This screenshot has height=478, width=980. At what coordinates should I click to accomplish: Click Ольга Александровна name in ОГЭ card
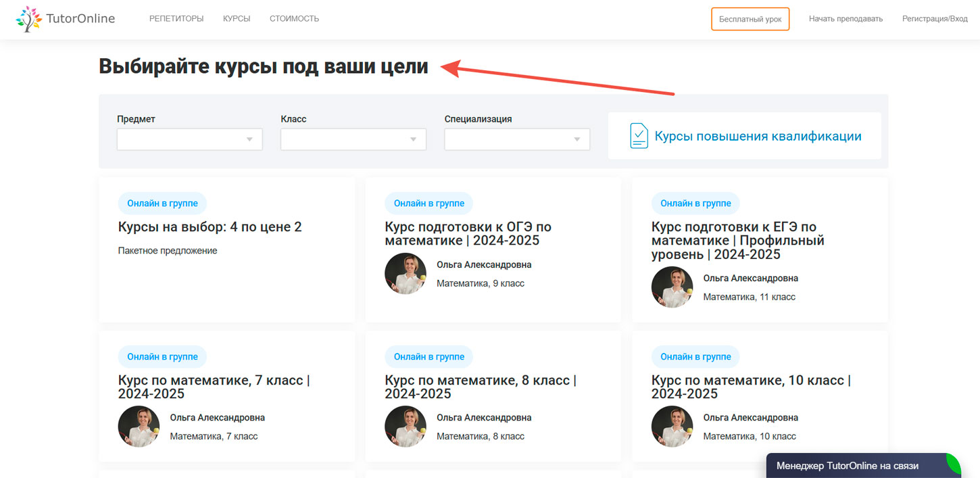(x=484, y=265)
